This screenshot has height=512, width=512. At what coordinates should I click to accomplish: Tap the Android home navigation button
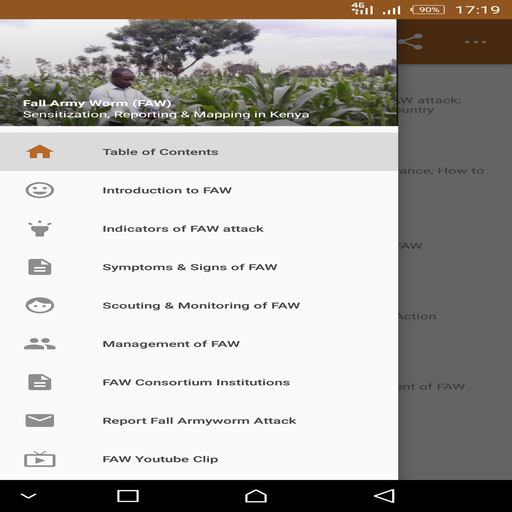tap(256, 496)
